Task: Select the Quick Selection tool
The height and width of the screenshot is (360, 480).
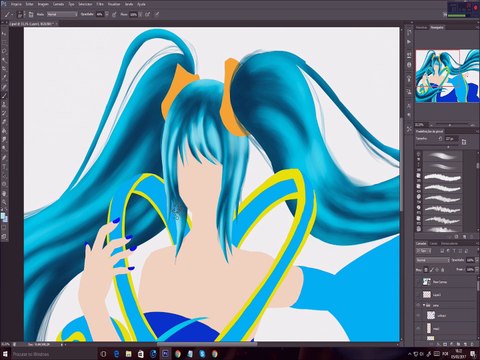Action: [x=4, y=60]
